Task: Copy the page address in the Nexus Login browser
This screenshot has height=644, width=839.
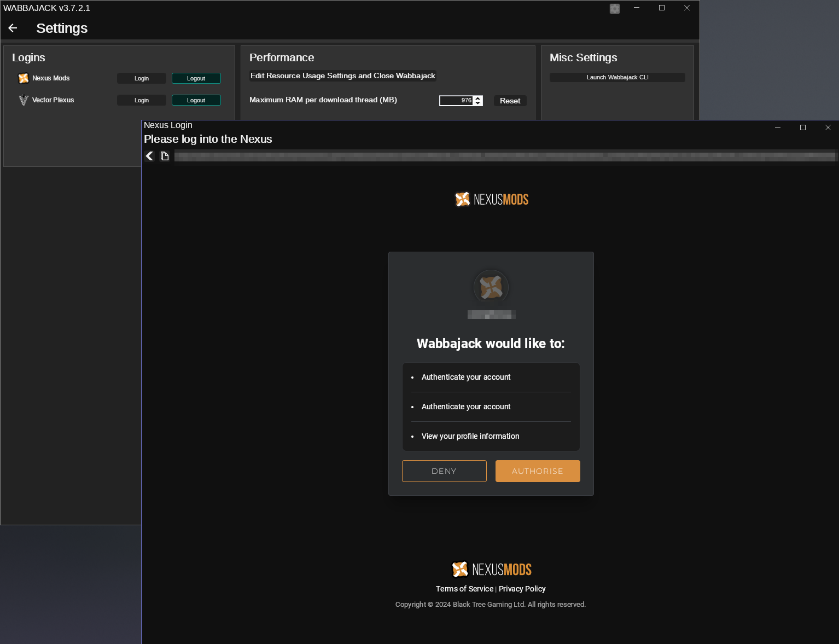Action: point(164,156)
